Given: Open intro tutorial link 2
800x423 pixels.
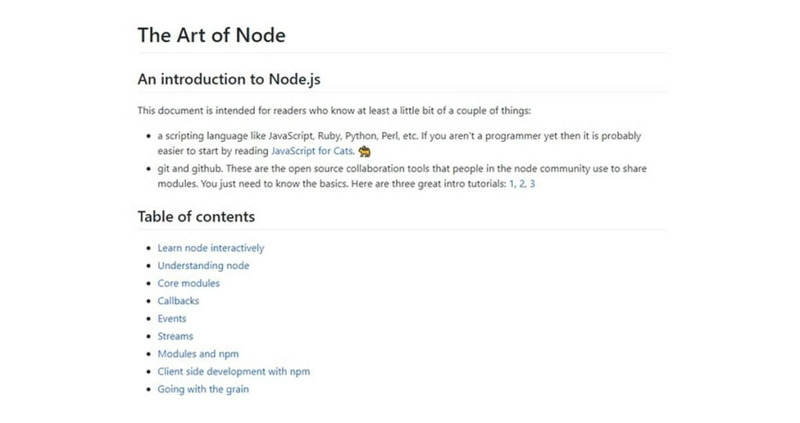Looking at the screenshot, I should (522, 184).
